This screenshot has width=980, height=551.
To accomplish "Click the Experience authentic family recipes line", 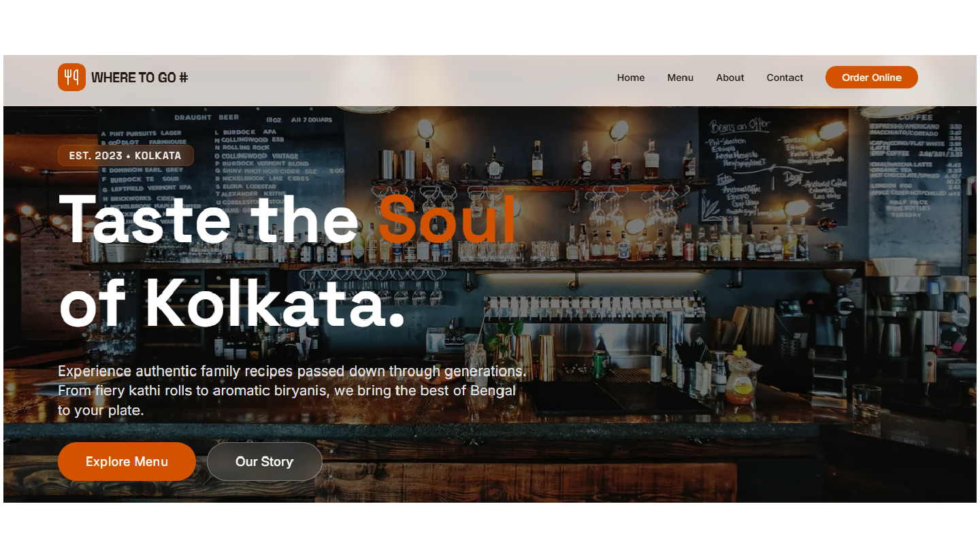I will pyautogui.click(x=292, y=371).
